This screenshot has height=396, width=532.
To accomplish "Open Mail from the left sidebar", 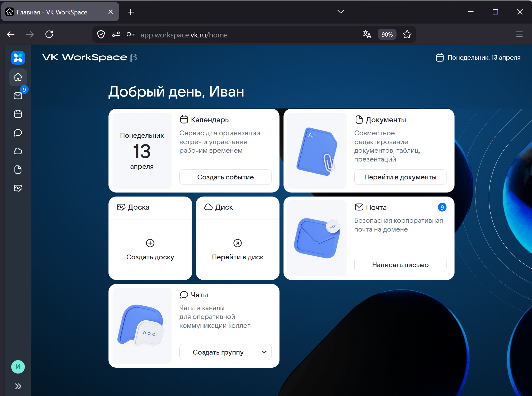I will pos(18,95).
